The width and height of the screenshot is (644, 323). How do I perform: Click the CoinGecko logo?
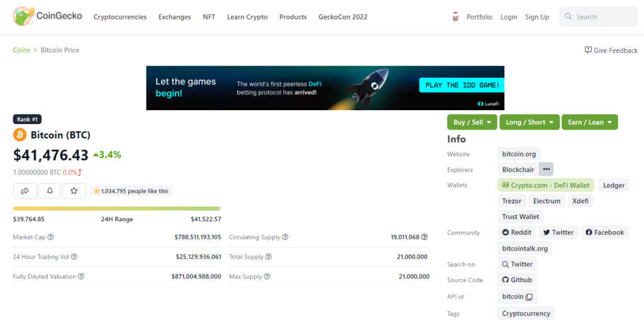pos(48,16)
